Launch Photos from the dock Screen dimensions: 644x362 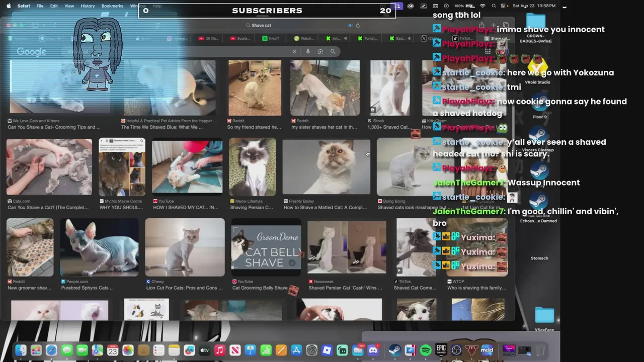(128, 350)
